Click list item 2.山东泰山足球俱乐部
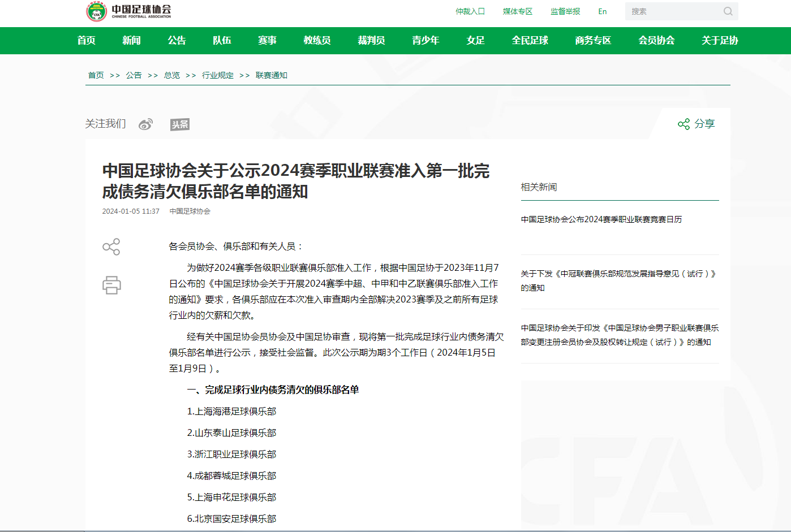The image size is (791, 532). 231,433
